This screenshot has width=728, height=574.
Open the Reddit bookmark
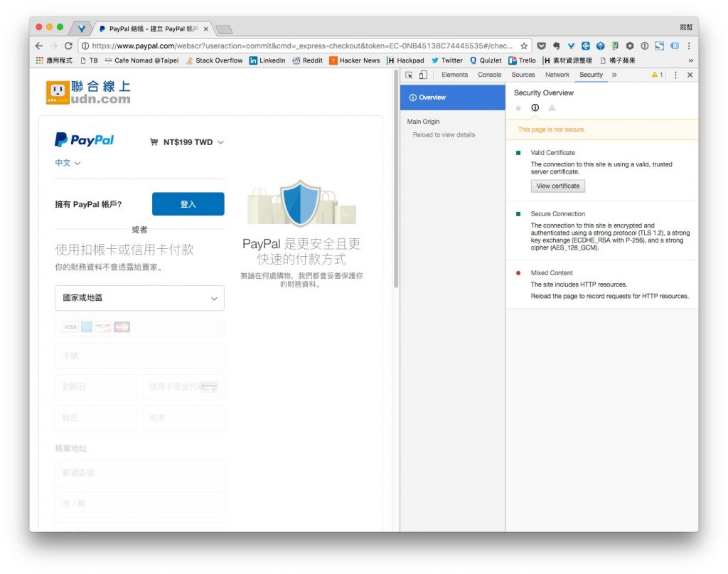[307, 60]
